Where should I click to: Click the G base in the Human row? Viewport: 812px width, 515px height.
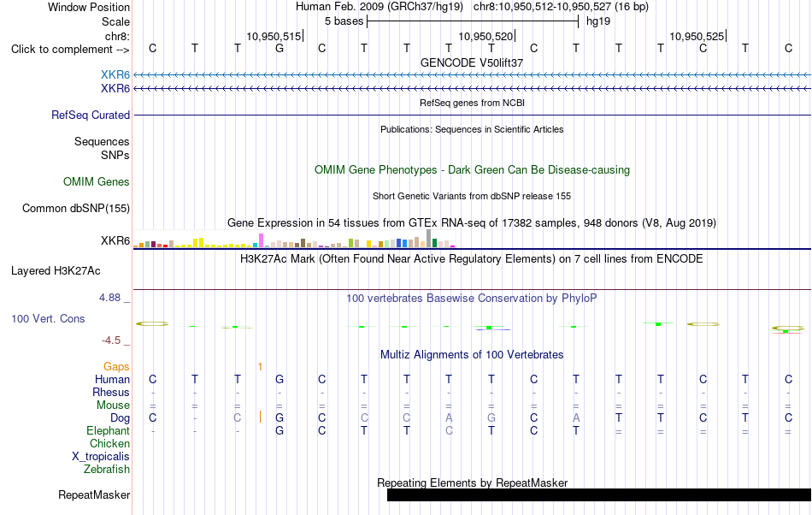click(279, 379)
